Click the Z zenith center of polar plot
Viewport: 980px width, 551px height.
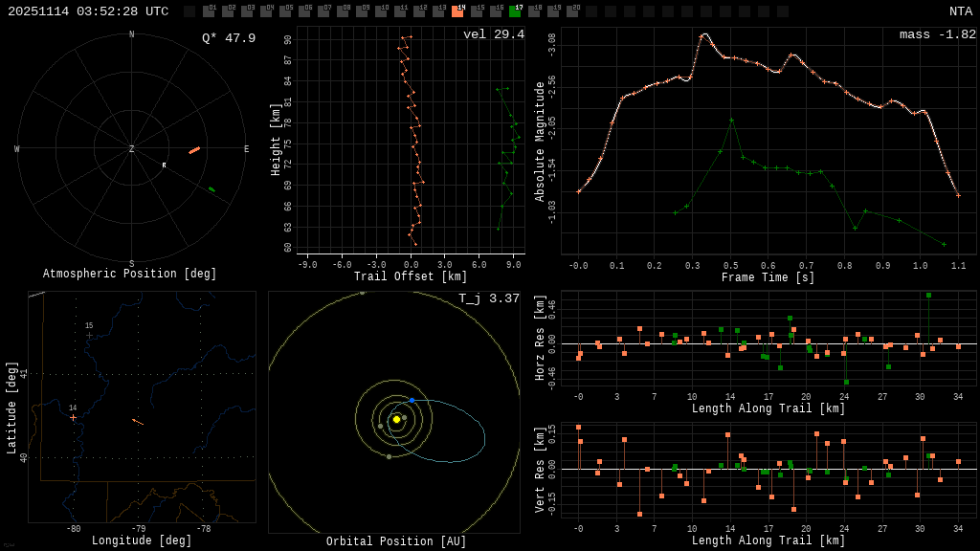tap(132, 149)
